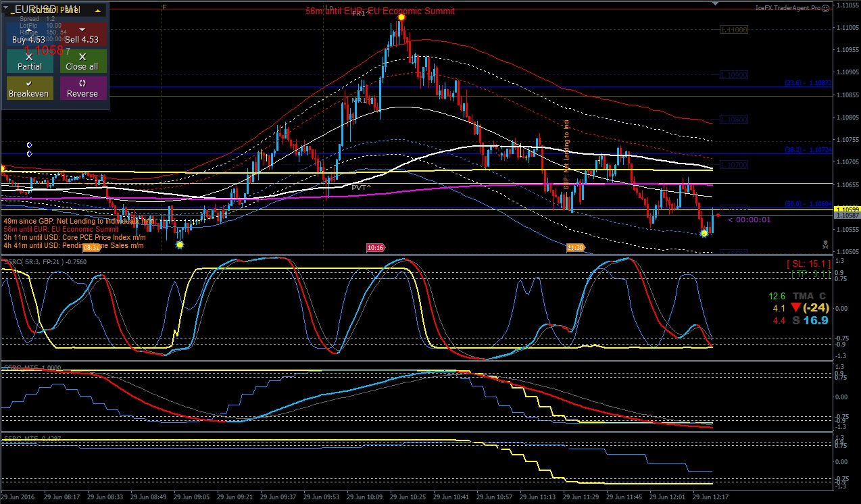Click the green 12.6 value
This screenshot has height=504, width=861.
point(777,296)
